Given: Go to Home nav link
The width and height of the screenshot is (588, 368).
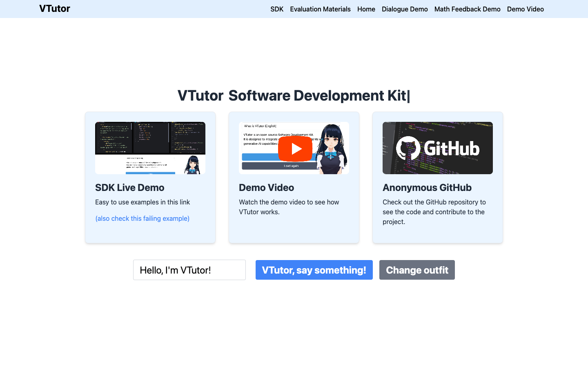Looking at the screenshot, I should pos(366,9).
